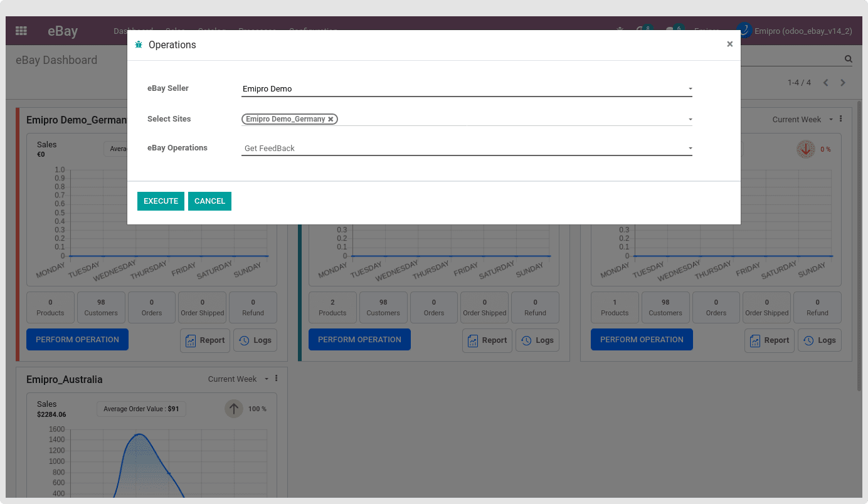Viewport: 868px width, 504px height.
Task: Click Refund tile on card with 1 Products
Action: click(817, 307)
